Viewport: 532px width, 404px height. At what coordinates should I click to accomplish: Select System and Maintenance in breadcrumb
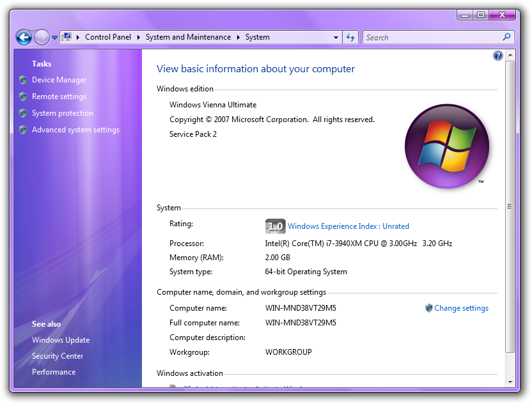(188, 37)
